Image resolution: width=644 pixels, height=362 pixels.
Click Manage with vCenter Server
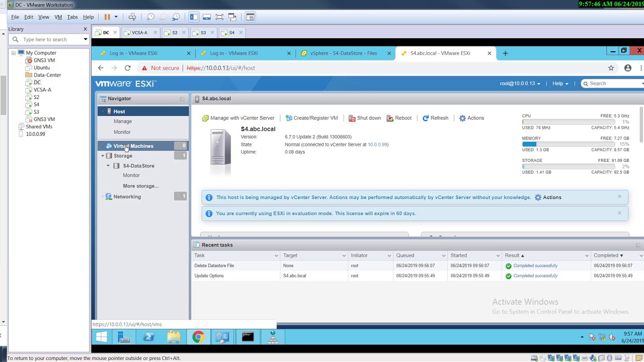[238, 118]
